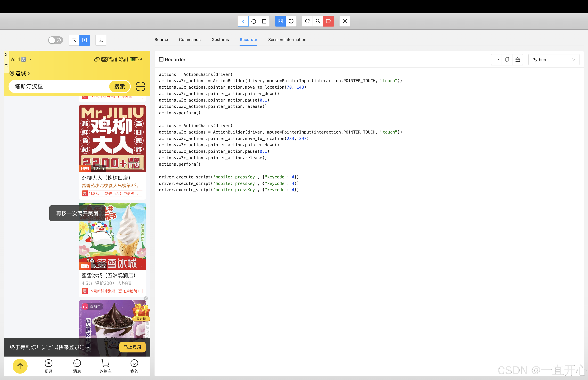
Task: Toggle Show Boilerplate code in recorder
Action: coord(496,60)
